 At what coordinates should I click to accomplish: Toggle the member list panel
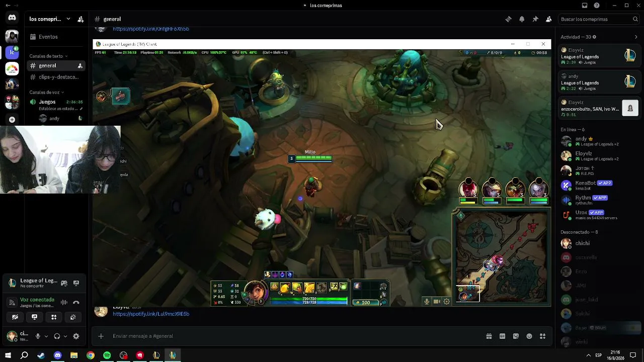[x=548, y=19]
